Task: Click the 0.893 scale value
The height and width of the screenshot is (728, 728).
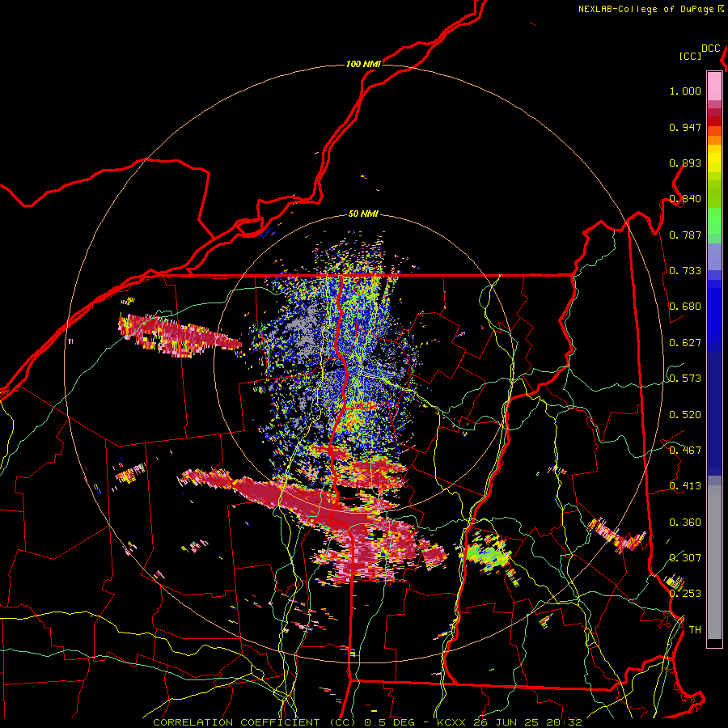Action: pos(685,163)
